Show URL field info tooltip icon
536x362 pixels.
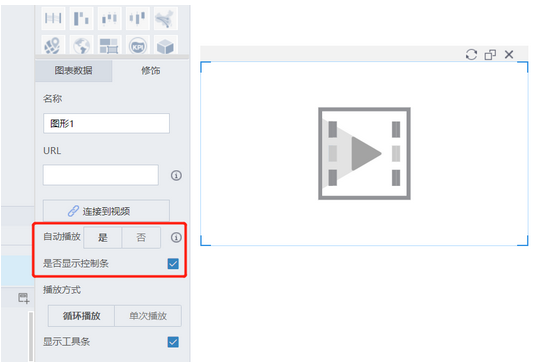point(176,175)
